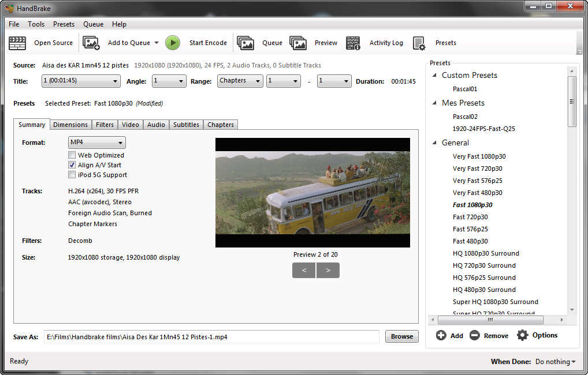This screenshot has height=375, width=588.
Task: Select the HQ 1080p30 Surround preset
Action: coord(486,253)
